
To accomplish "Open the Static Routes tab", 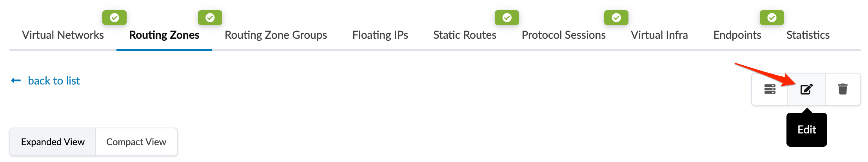I will pyautogui.click(x=465, y=35).
